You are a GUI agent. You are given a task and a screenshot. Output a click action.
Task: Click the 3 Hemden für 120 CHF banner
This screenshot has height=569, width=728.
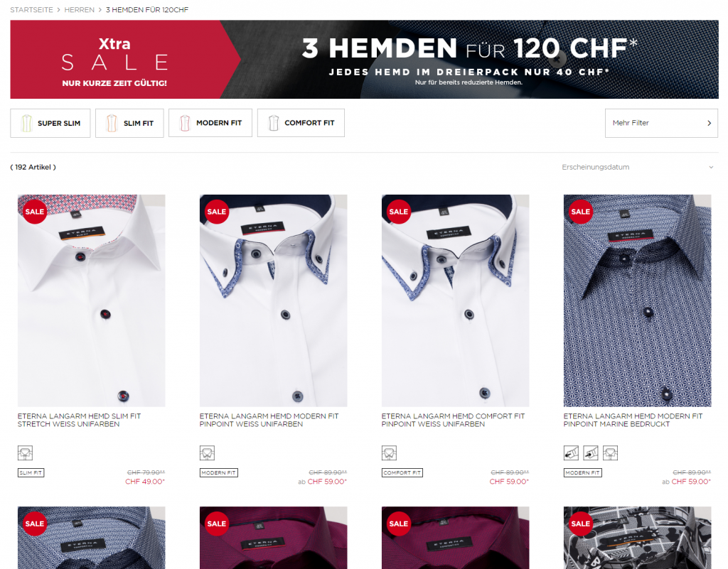pyautogui.click(x=364, y=60)
